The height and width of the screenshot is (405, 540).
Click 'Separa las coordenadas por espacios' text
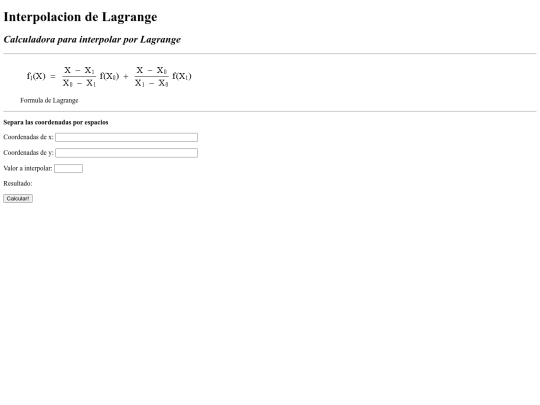tap(56, 122)
